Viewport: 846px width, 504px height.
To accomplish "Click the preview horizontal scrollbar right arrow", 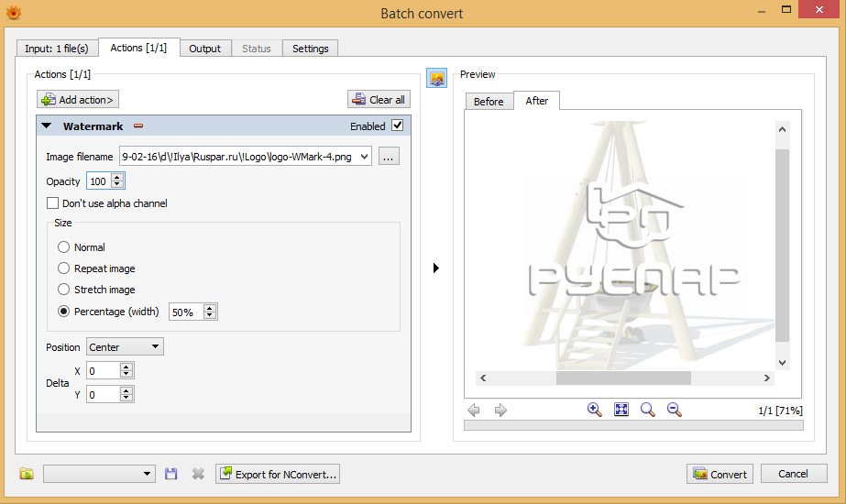I will tap(766, 378).
